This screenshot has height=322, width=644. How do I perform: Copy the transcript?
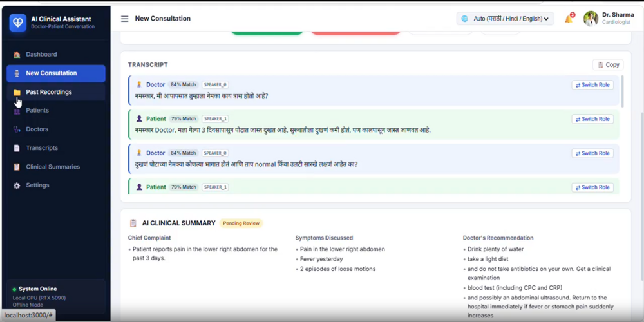(x=608, y=65)
